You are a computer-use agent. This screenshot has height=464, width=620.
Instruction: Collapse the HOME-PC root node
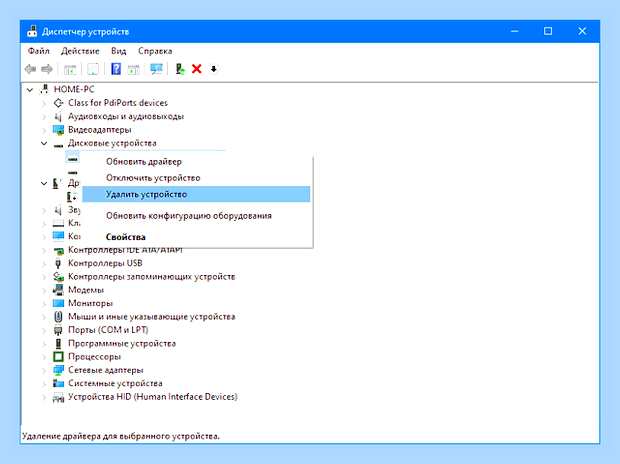pyautogui.click(x=30, y=90)
